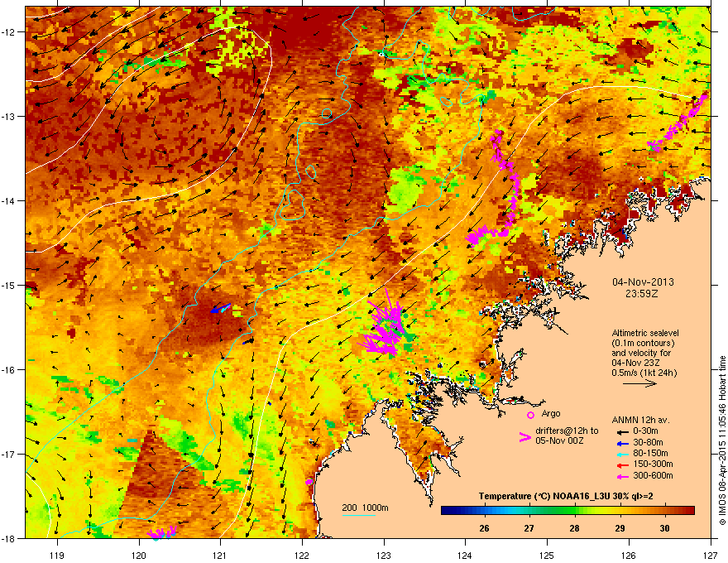
Task: Click the red 150-300m arrow legend symbol
Action: pos(622,465)
